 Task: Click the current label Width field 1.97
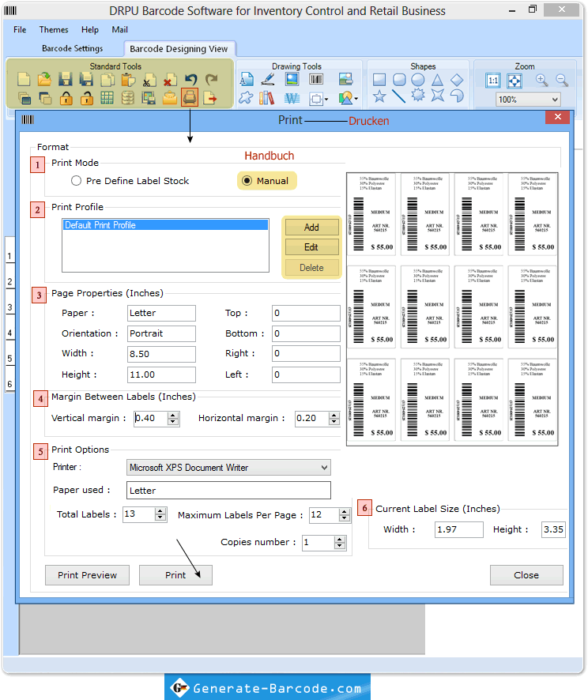pyautogui.click(x=459, y=529)
